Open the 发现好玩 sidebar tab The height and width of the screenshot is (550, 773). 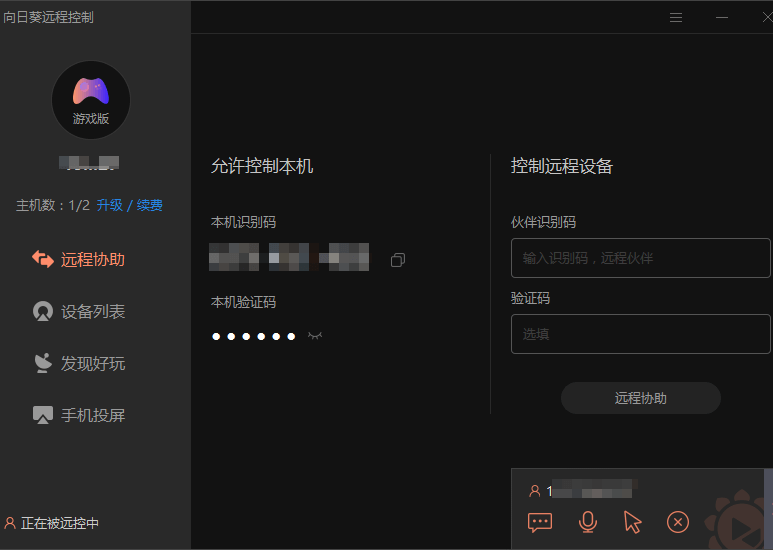click(78, 363)
